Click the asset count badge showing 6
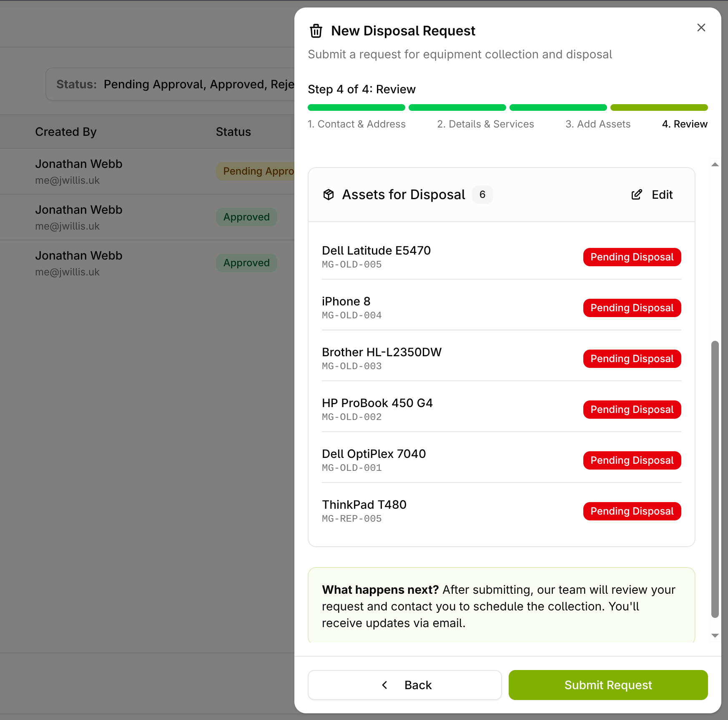 pos(482,195)
